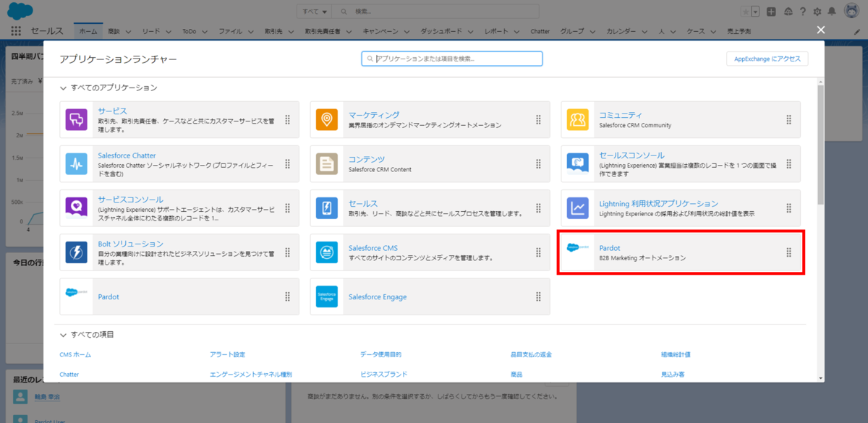Close the App Launcher dialog
The image size is (868, 423).
point(821,30)
